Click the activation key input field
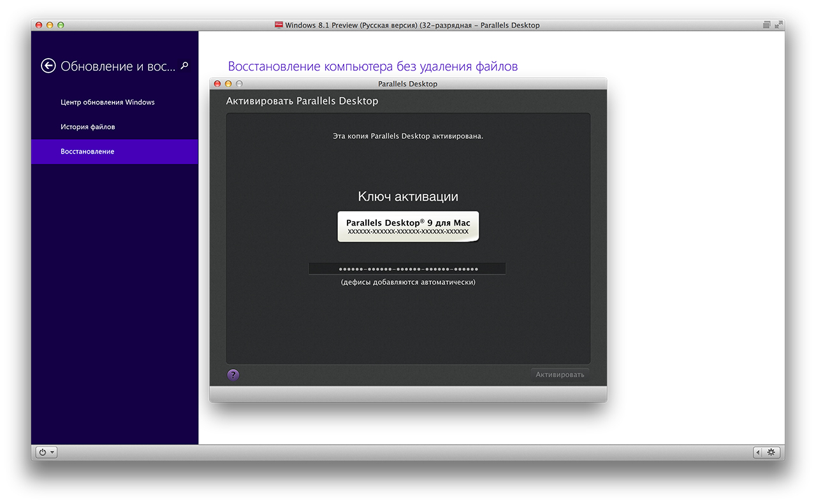 coord(407,269)
